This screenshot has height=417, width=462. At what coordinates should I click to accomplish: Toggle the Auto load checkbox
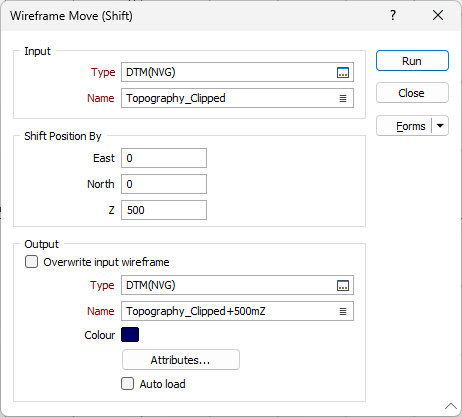coord(127,384)
